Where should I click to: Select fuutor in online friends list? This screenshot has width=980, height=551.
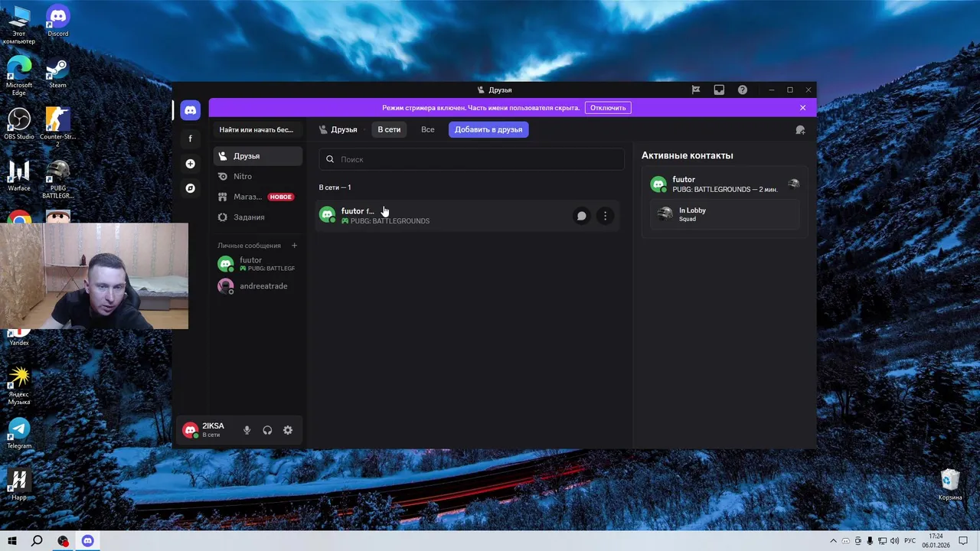click(x=467, y=216)
